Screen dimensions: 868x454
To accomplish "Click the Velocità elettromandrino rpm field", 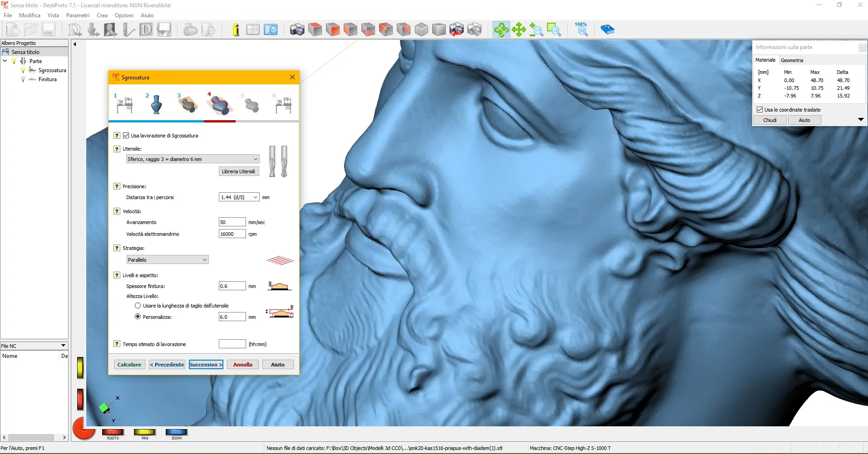I will click(232, 234).
